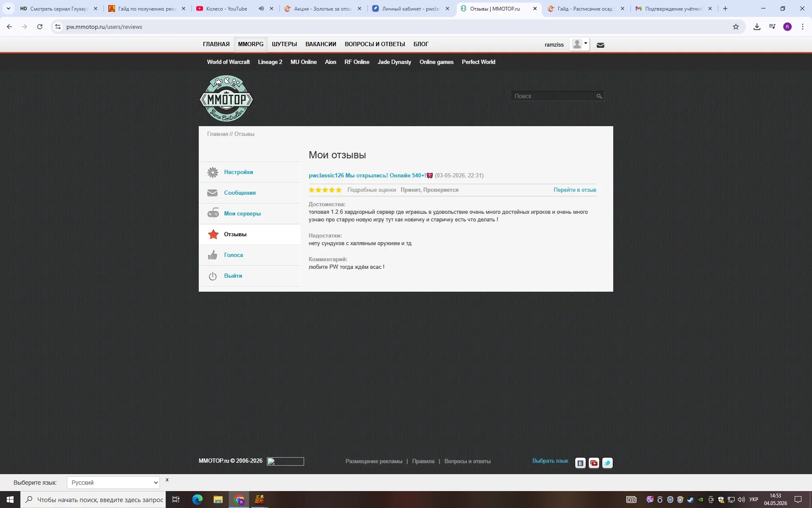The height and width of the screenshot is (508, 812).
Task: Open the ШУТЕРЫ menu item
Action: (284, 44)
